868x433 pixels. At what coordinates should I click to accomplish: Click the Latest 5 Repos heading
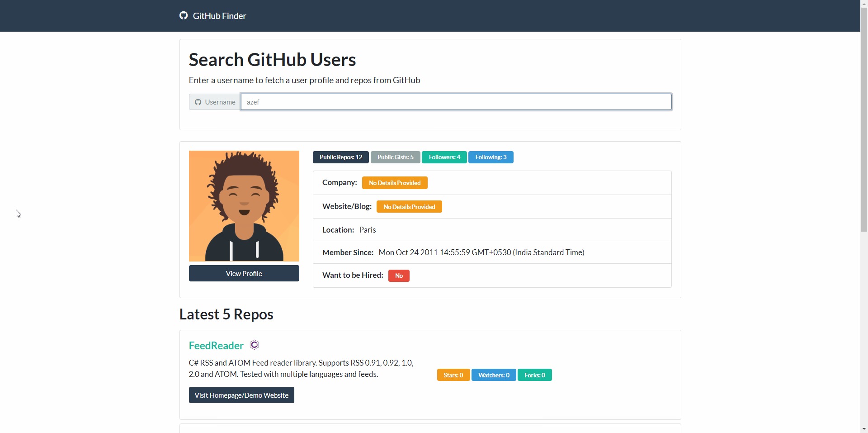[x=226, y=314]
